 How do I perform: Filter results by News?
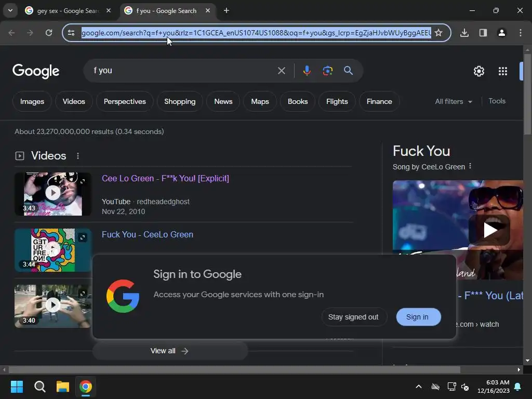coord(223,101)
